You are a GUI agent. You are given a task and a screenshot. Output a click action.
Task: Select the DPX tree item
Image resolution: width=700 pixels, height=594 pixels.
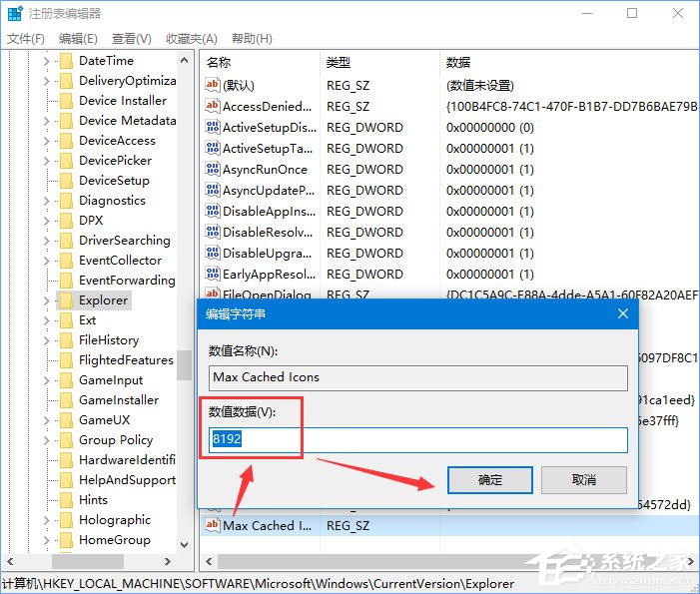(91, 221)
